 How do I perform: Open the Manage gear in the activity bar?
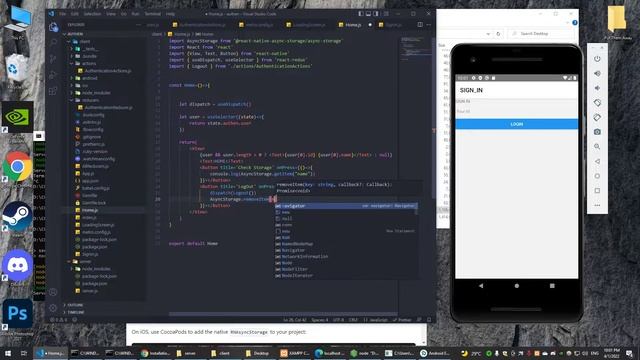pos(53,308)
